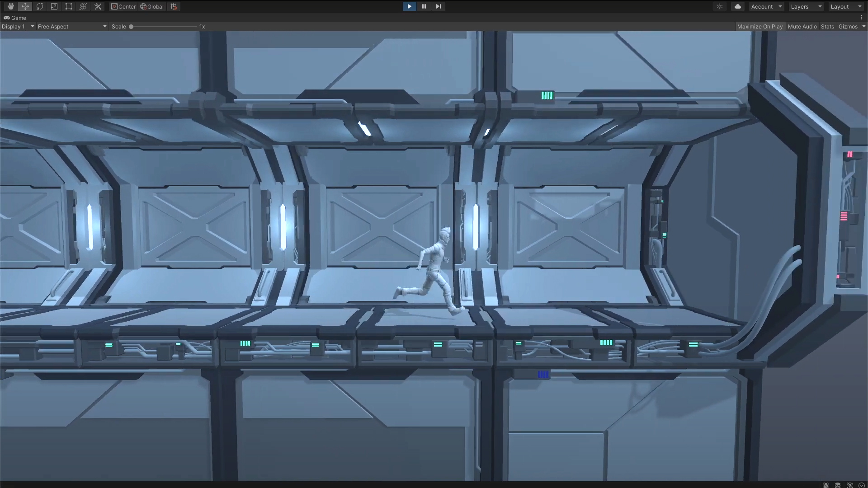This screenshot has width=868, height=488.
Task: Click the Gizmos button
Action: 848,27
